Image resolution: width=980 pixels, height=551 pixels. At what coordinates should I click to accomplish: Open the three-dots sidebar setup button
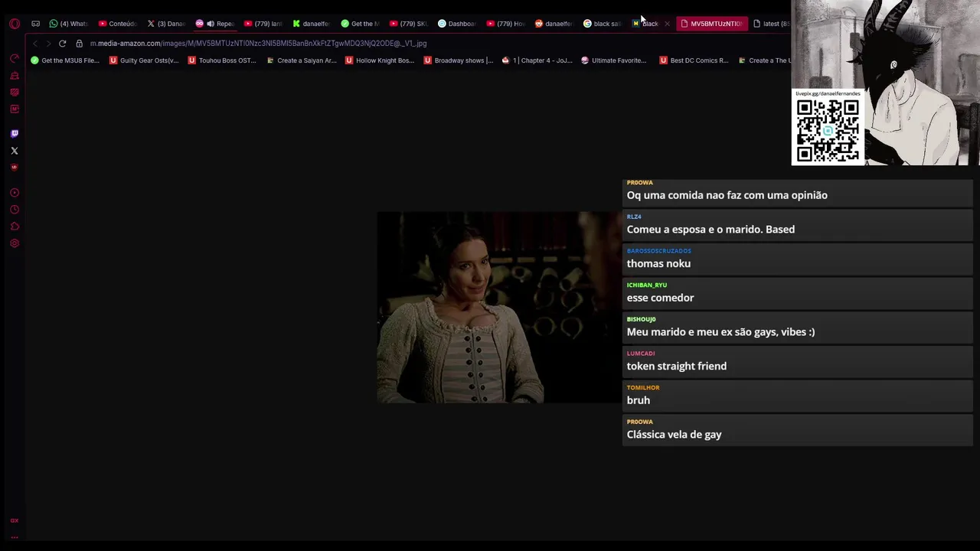(15, 537)
